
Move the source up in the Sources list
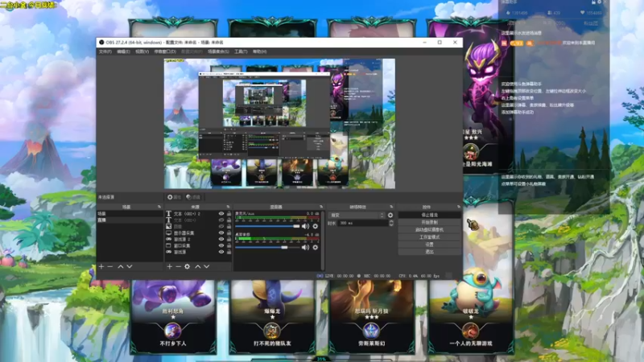(198, 266)
